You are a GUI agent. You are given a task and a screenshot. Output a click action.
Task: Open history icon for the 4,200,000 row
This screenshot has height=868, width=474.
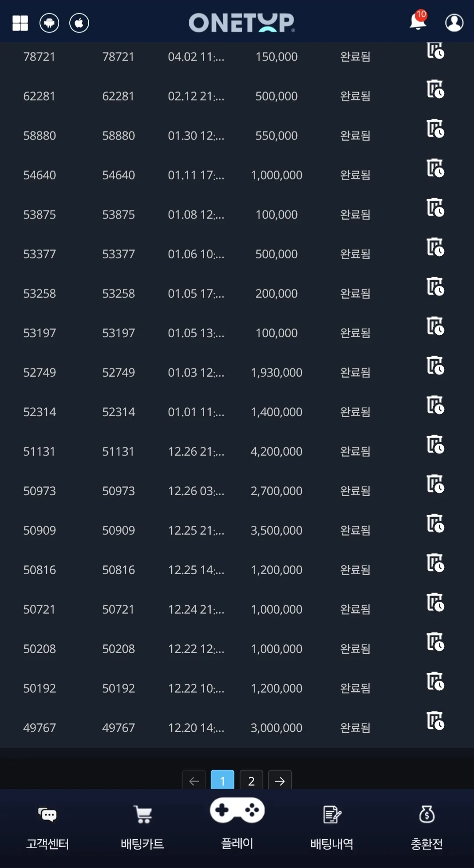pyautogui.click(x=435, y=444)
